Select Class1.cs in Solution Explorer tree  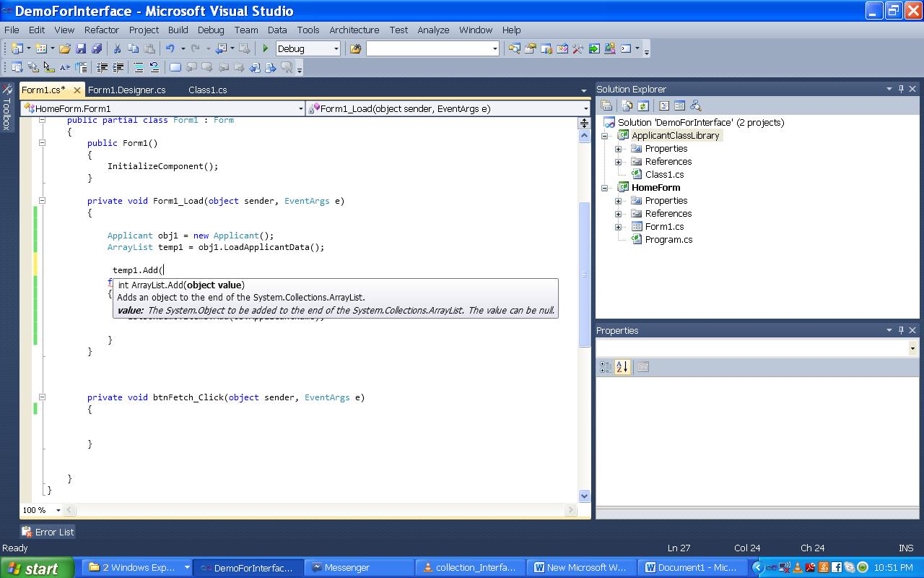coord(664,174)
